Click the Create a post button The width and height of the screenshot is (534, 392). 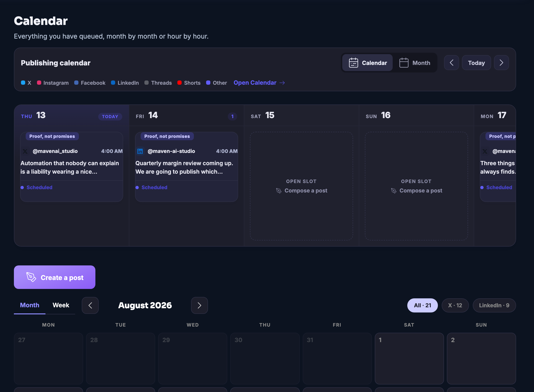[x=55, y=277]
